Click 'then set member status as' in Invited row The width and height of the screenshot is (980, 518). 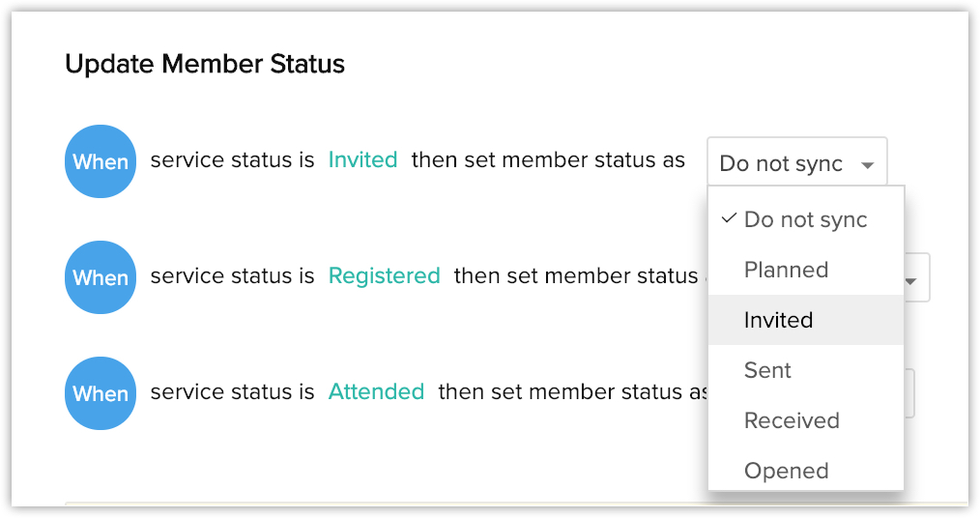(548, 160)
